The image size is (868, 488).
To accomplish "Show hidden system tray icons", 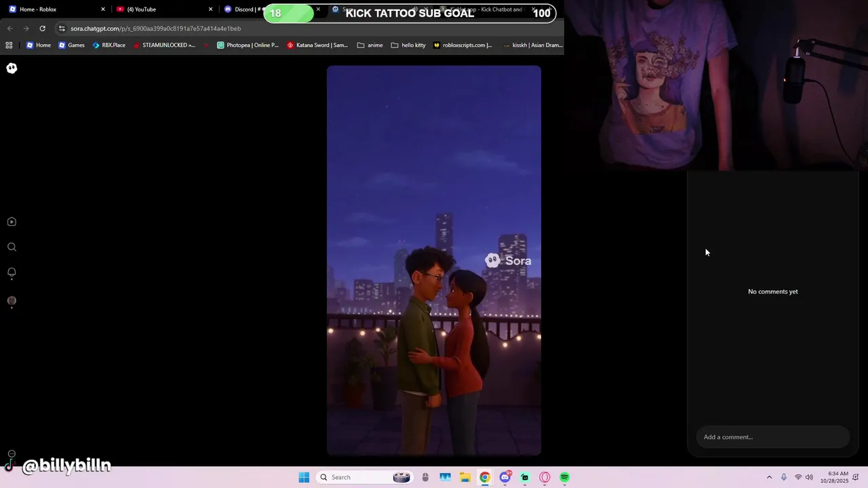I will pyautogui.click(x=769, y=477).
